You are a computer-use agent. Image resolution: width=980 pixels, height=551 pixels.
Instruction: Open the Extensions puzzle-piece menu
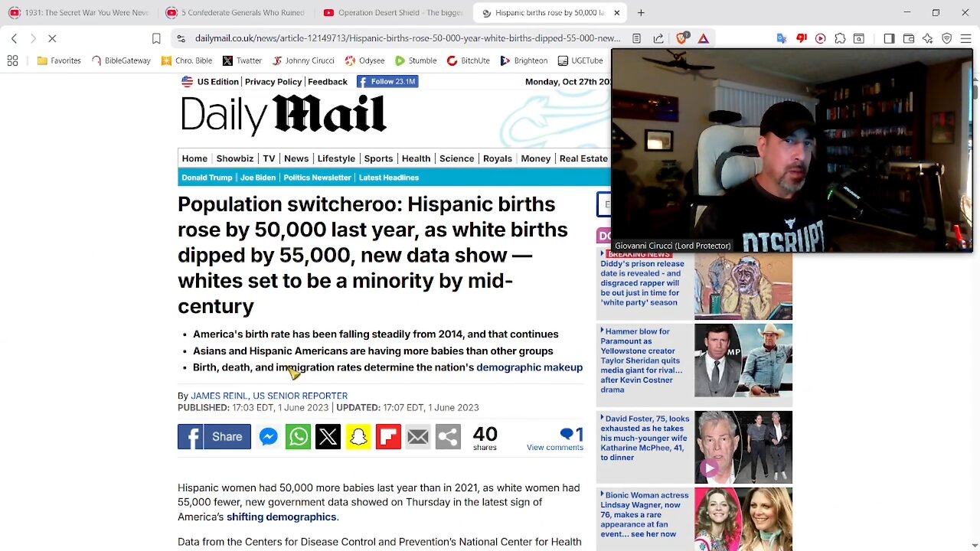pyautogui.click(x=840, y=38)
